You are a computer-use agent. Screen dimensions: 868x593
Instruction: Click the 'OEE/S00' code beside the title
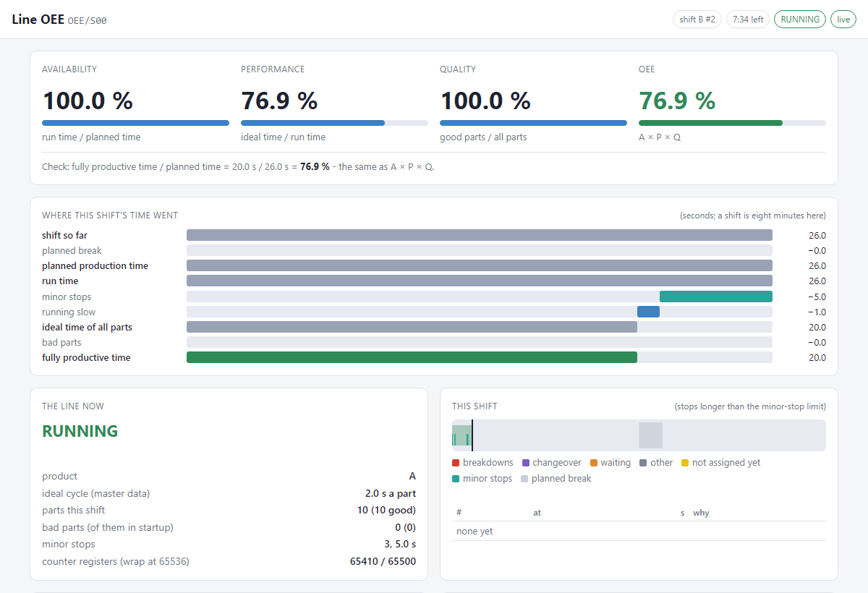pos(88,21)
